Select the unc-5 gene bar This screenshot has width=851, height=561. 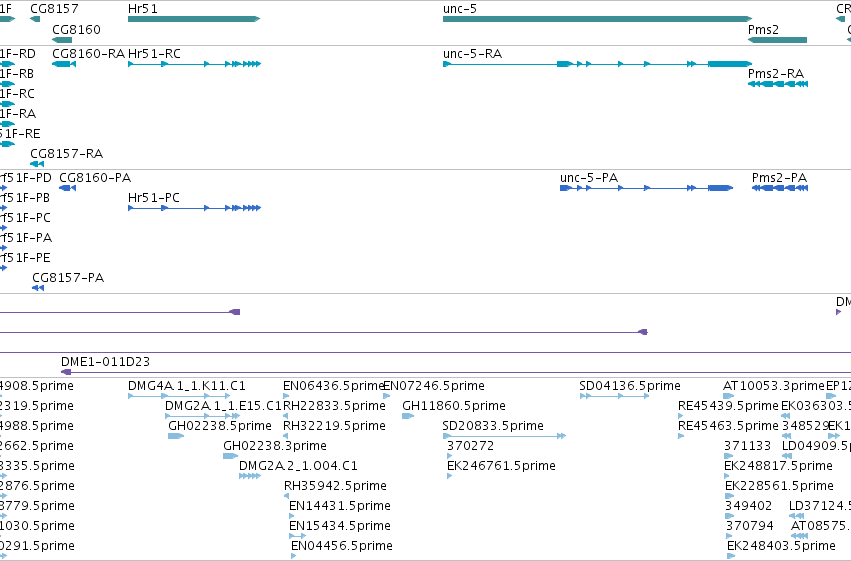598,19
